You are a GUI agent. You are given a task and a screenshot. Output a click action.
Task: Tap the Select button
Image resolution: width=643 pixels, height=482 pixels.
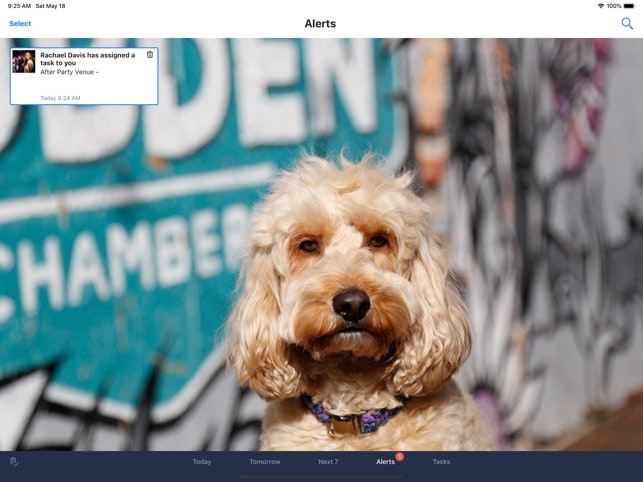point(20,23)
